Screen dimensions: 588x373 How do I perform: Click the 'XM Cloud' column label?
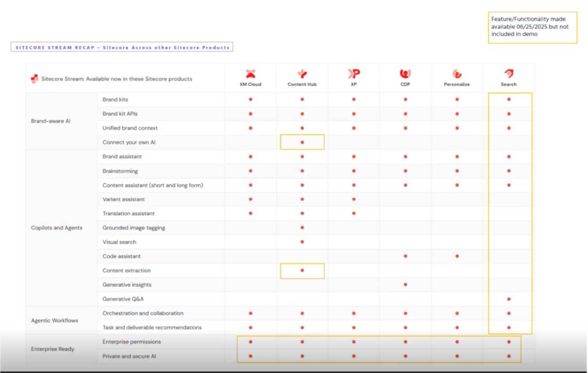point(251,84)
